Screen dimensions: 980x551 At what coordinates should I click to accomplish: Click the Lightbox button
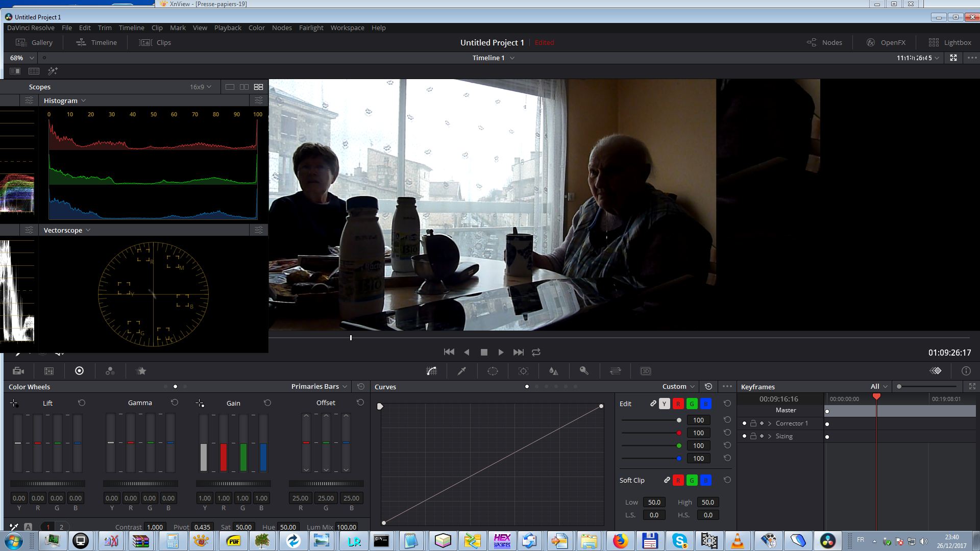tap(950, 42)
